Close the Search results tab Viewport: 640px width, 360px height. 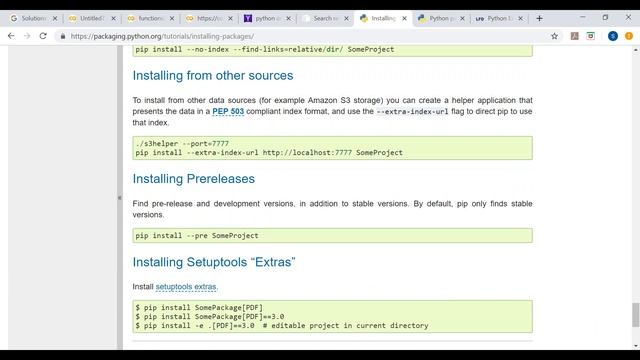point(347,18)
